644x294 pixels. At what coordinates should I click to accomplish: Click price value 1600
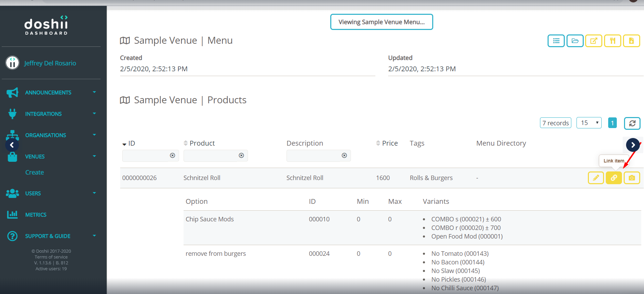(x=383, y=178)
